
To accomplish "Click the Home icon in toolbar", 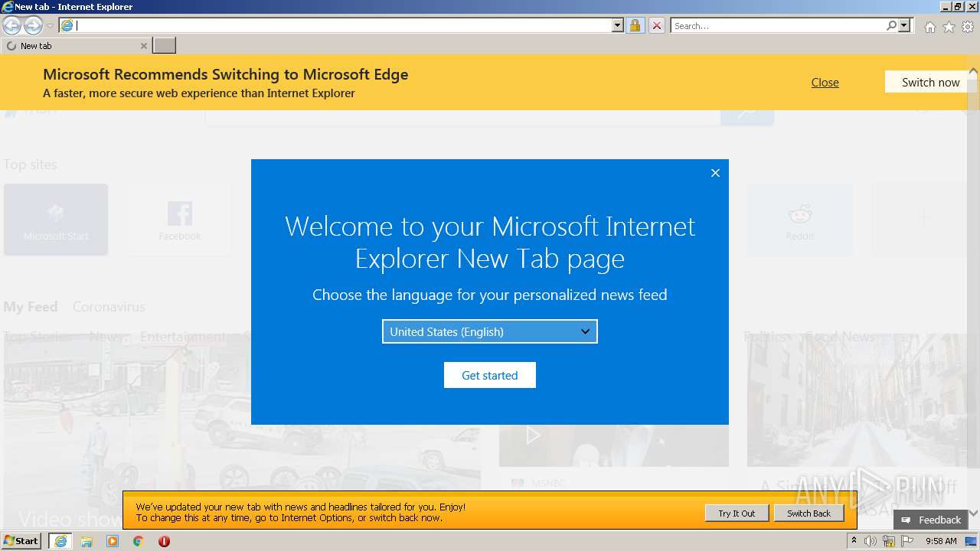I will [x=929, y=27].
